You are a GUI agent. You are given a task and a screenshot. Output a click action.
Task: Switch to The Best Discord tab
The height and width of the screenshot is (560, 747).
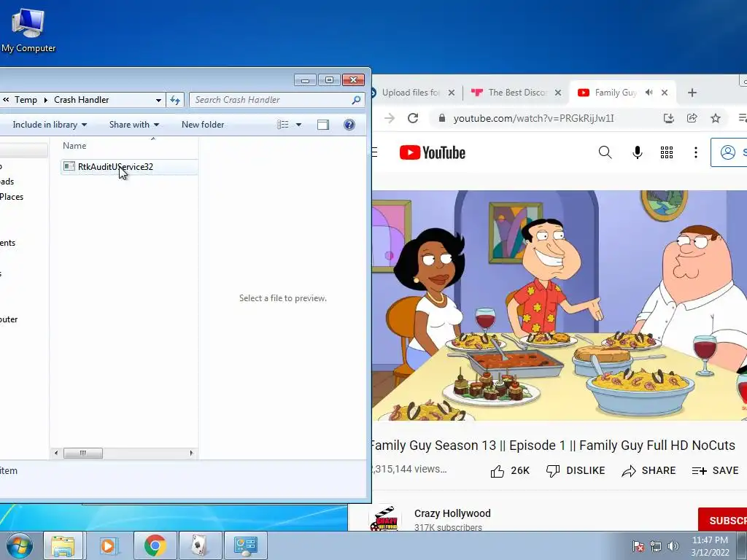517,93
